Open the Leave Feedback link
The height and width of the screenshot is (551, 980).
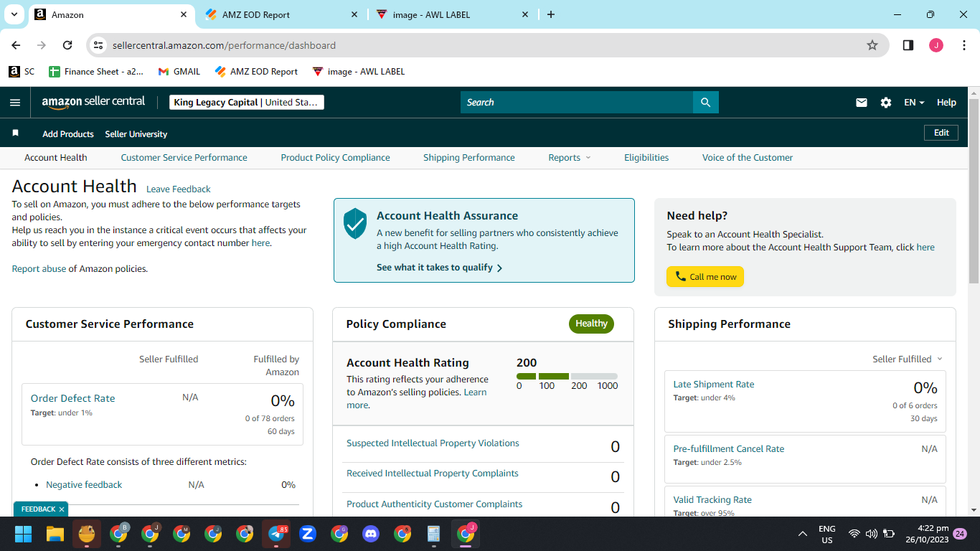click(x=179, y=189)
